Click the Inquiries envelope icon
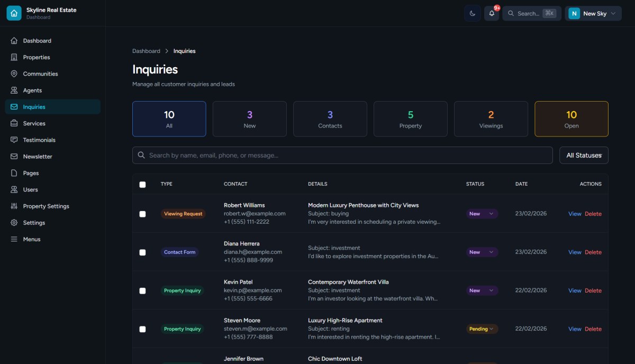Image resolution: width=635 pixels, height=364 pixels. pyautogui.click(x=14, y=107)
